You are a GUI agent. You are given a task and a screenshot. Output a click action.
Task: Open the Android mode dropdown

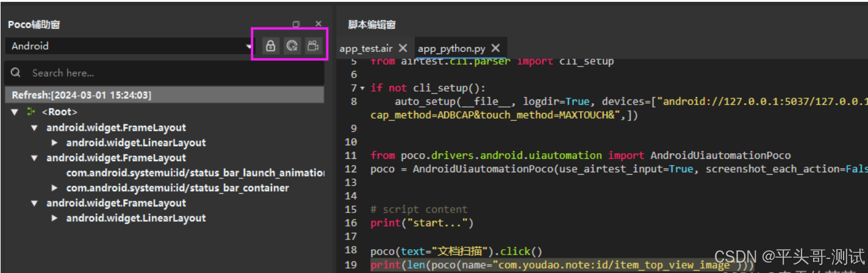click(x=129, y=46)
